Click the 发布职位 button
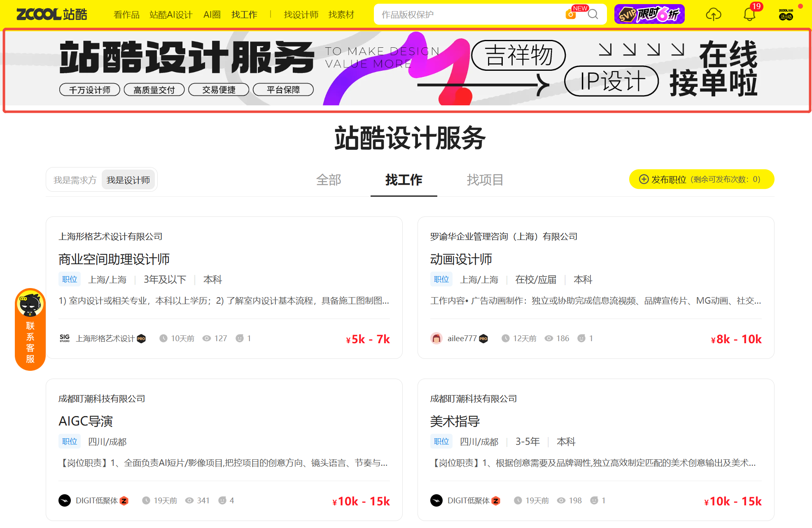Viewport: 812px width, 528px height. 702,179
